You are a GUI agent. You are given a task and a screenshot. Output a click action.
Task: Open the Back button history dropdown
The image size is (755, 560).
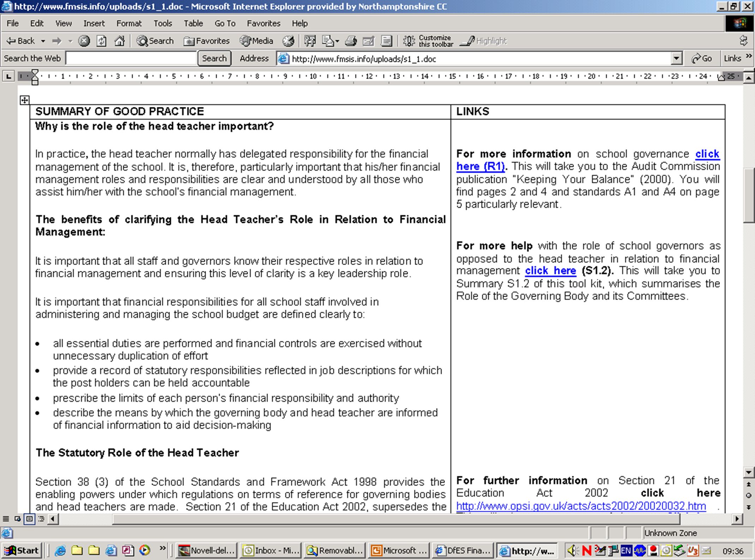tap(43, 41)
